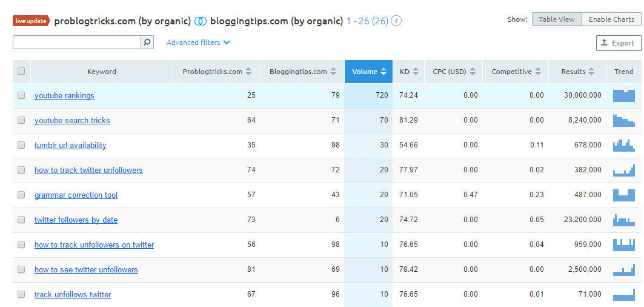View trend chart for grammar correction tool
Viewport: 644px width, 307px height.
pos(624,195)
